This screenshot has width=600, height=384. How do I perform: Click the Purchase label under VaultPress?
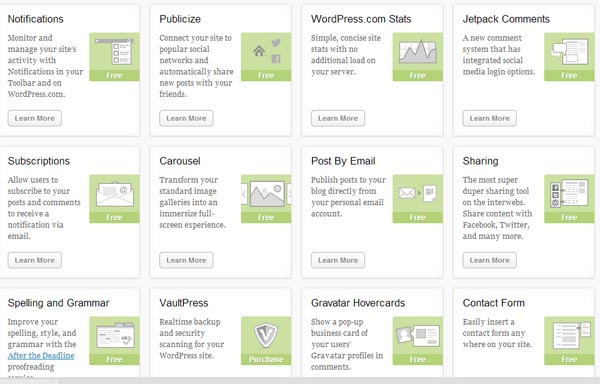pos(266,359)
